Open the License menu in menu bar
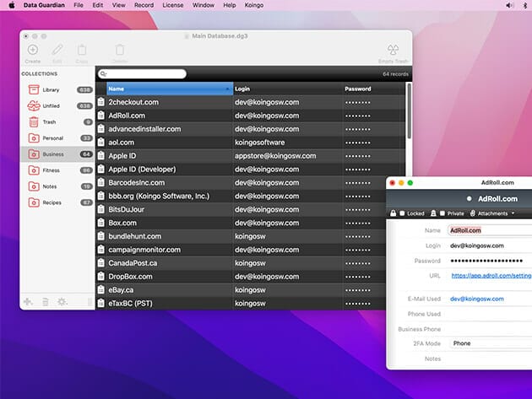The height and width of the screenshot is (399, 532). coord(172,5)
